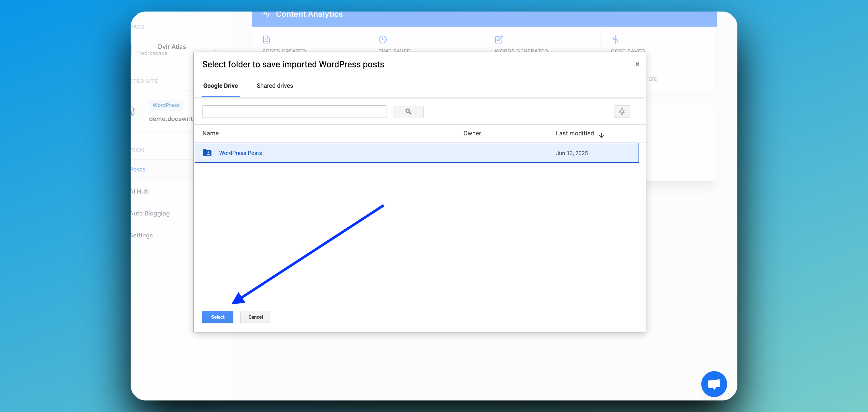The height and width of the screenshot is (412, 868).
Task: Click the WordPress Posts shared folder icon
Action: tap(207, 153)
